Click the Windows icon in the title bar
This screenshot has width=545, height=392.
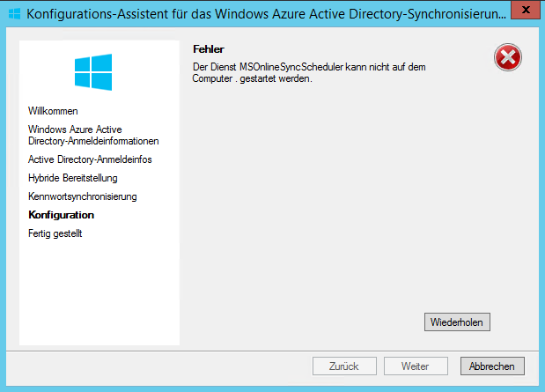[x=14, y=14]
